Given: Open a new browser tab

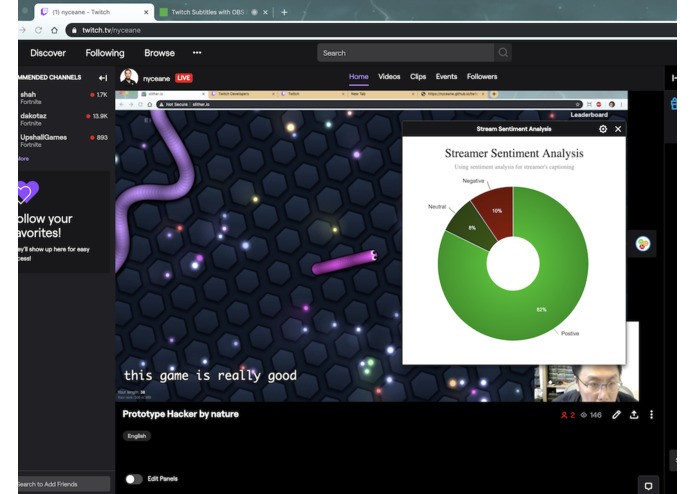Looking at the screenshot, I should (284, 12).
